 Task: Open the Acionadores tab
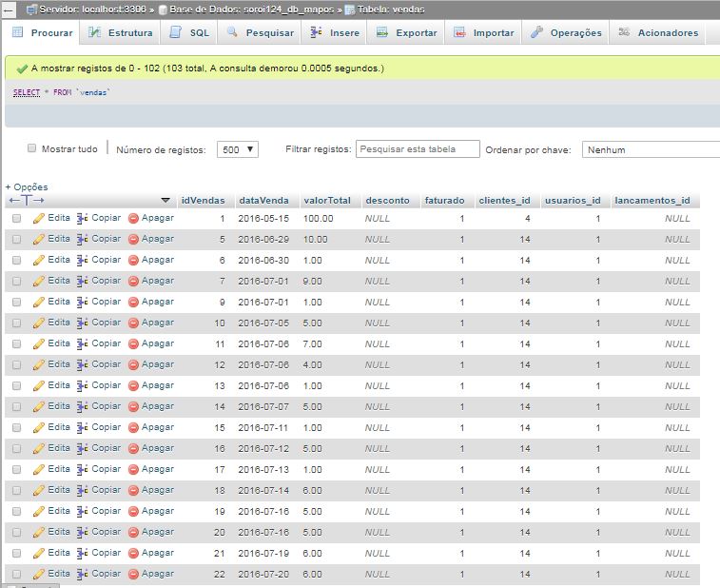[657, 32]
